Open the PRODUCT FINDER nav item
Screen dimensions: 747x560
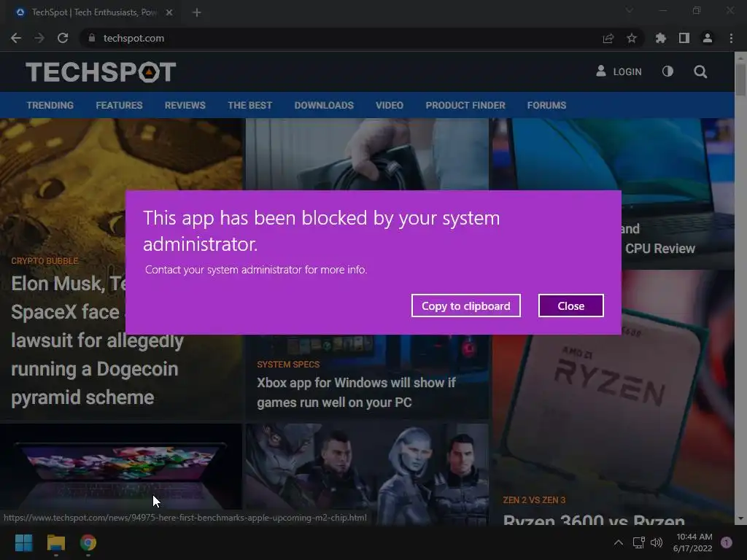click(465, 105)
